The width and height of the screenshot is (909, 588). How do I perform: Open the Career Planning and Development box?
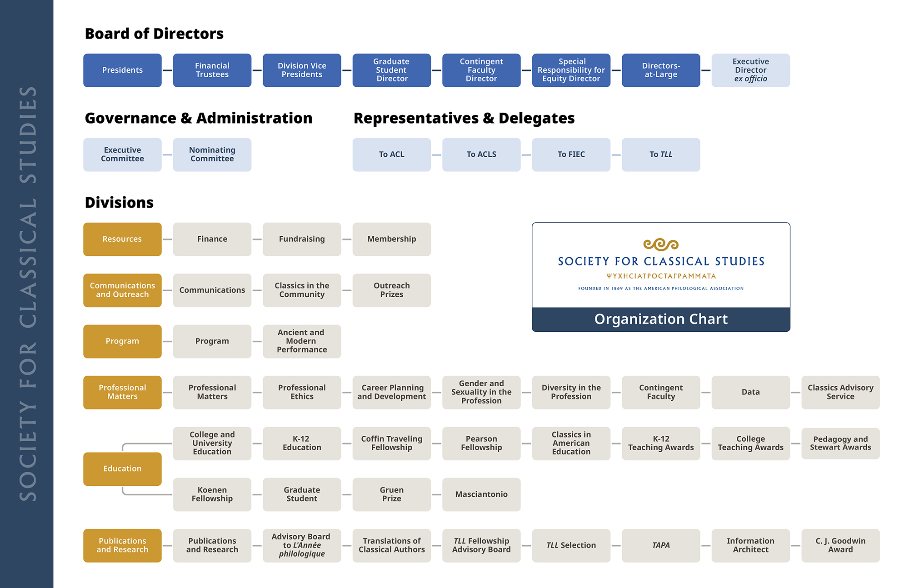391,392
